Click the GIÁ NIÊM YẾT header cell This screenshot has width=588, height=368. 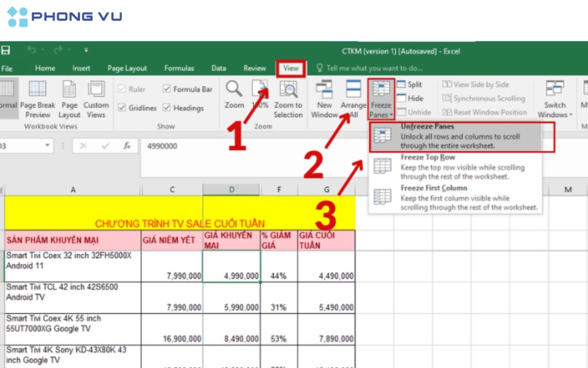coord(172,240)
